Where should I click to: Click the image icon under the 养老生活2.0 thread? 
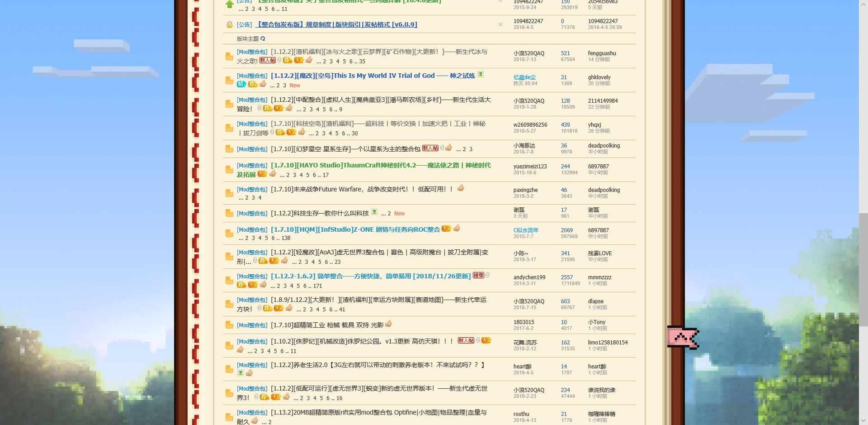(240, 373)
